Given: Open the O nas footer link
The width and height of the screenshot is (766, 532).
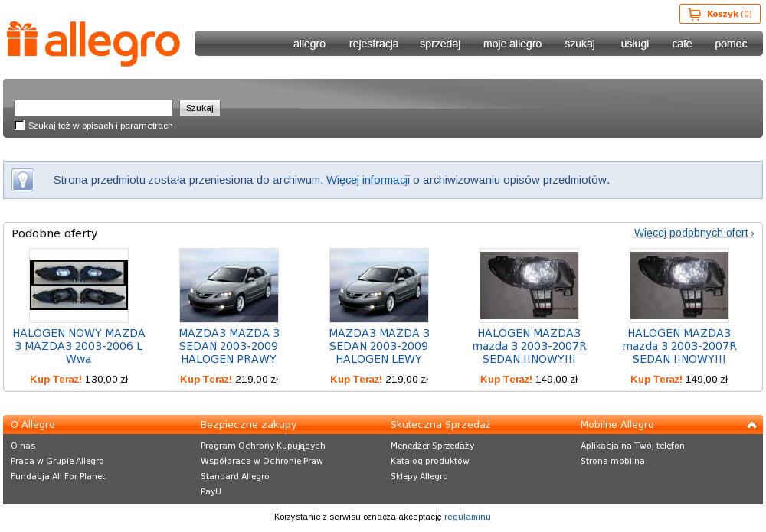Looking at the screenshot, I should click(x=23, y=446).
